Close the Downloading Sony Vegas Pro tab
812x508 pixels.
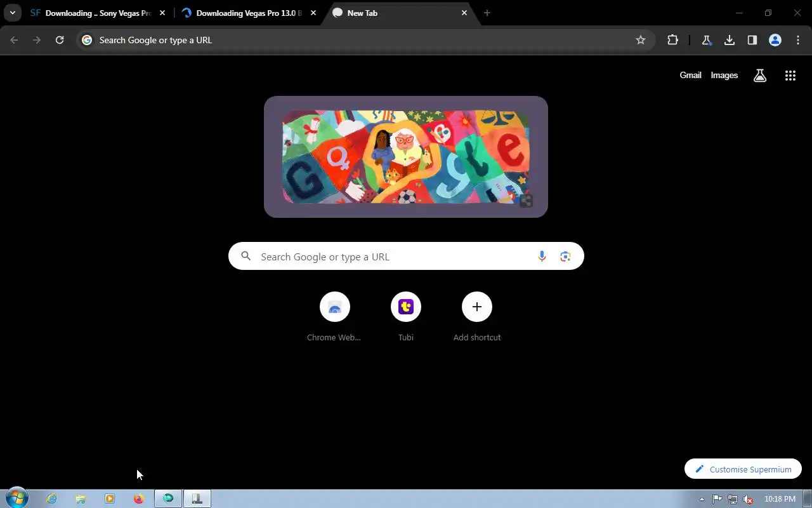(162, 13)
